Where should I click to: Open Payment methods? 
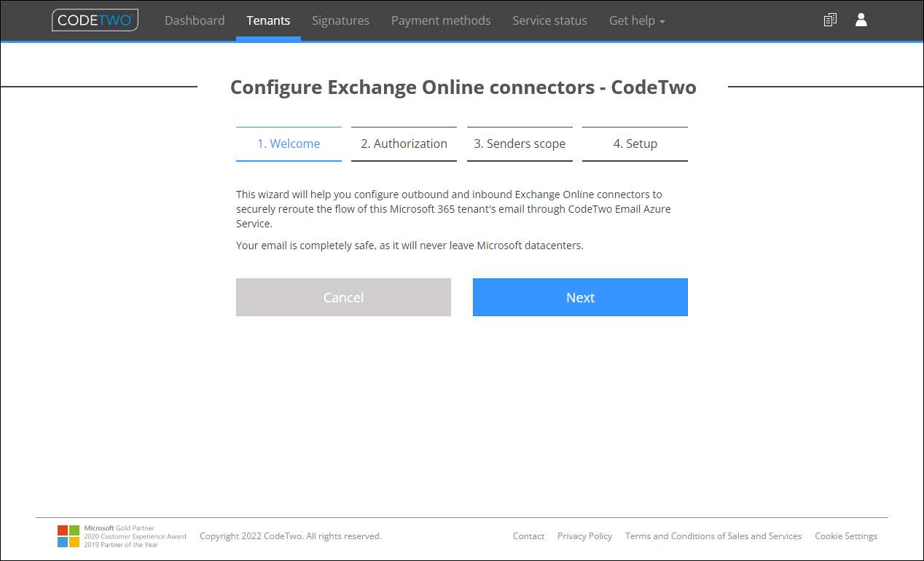[x=441, y=20]
